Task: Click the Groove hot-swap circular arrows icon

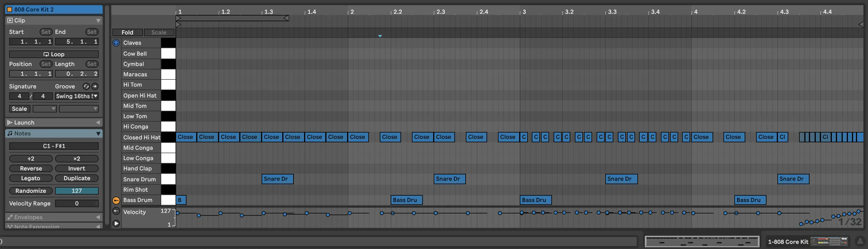Action: 86,86
